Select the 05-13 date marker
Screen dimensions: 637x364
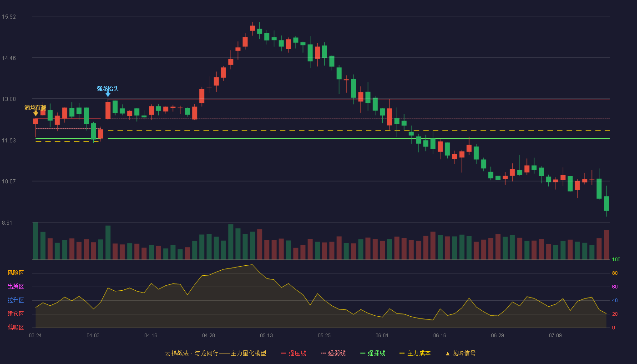[x=266, y=335]
